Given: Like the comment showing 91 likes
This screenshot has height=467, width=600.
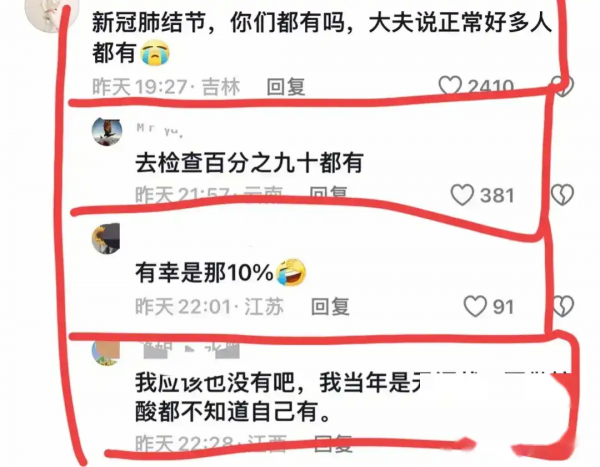Looking at the screenshot, I should tap(475, 306).
